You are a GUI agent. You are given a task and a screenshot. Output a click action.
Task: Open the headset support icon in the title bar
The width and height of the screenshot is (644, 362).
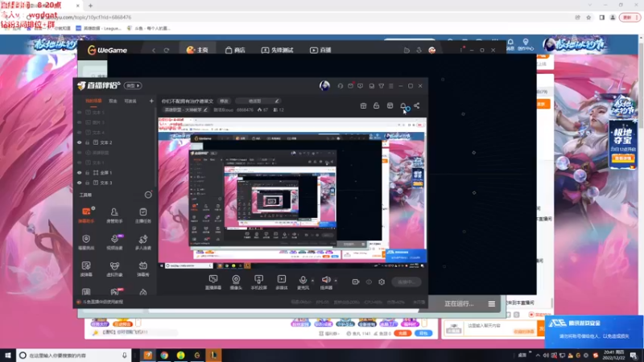340,86
